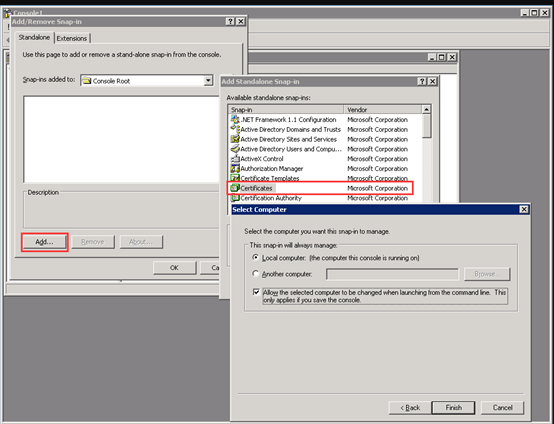Click the disabled Browse... button
554x424 pixels.
click(487, 274)
